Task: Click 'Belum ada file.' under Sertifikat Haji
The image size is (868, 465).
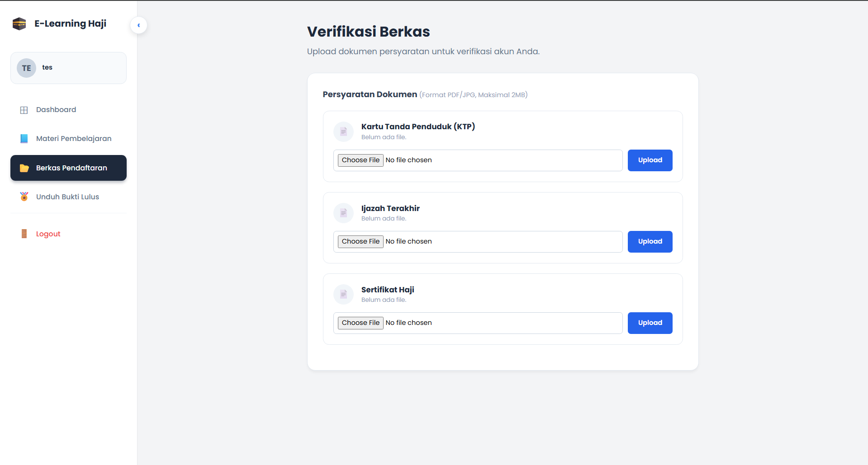Action: point(384,300)
